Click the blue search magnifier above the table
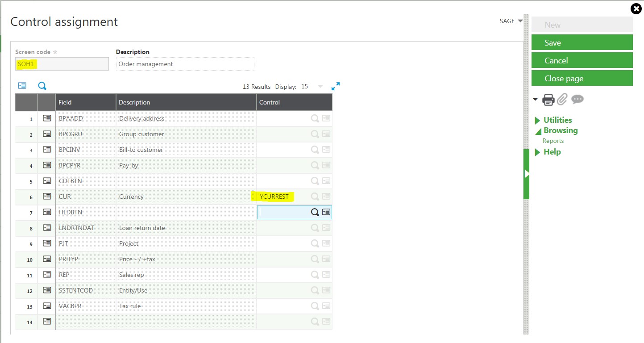644x343 pixels. [42, 85]
